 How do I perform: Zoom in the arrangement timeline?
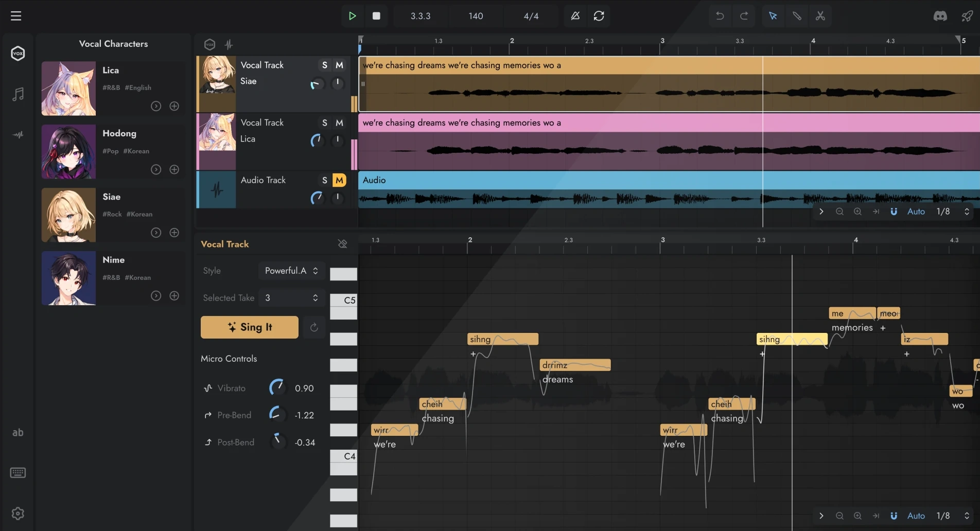point(857,211)
